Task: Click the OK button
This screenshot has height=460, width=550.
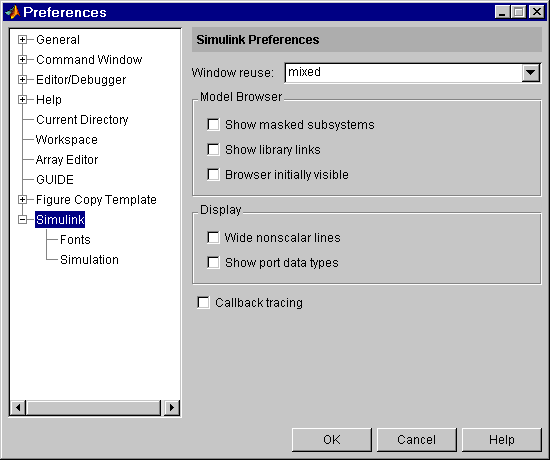Action: click(331, 440)
